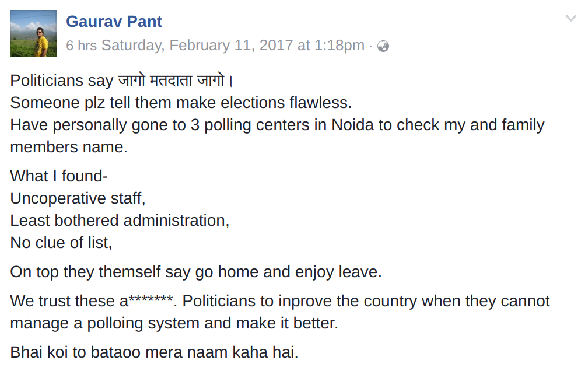Click the "6 hrs" relative time text

(x=82, y=46)
